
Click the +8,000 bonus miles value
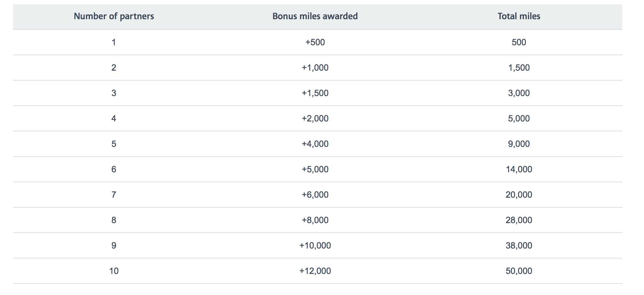click(315, 220)
